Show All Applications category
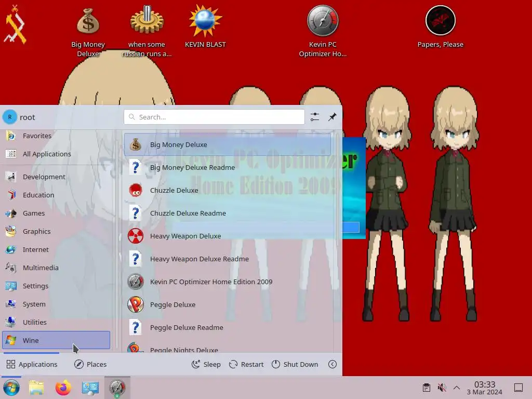The height and width of the screenshot is (399, 532). [x=56, y=154]
